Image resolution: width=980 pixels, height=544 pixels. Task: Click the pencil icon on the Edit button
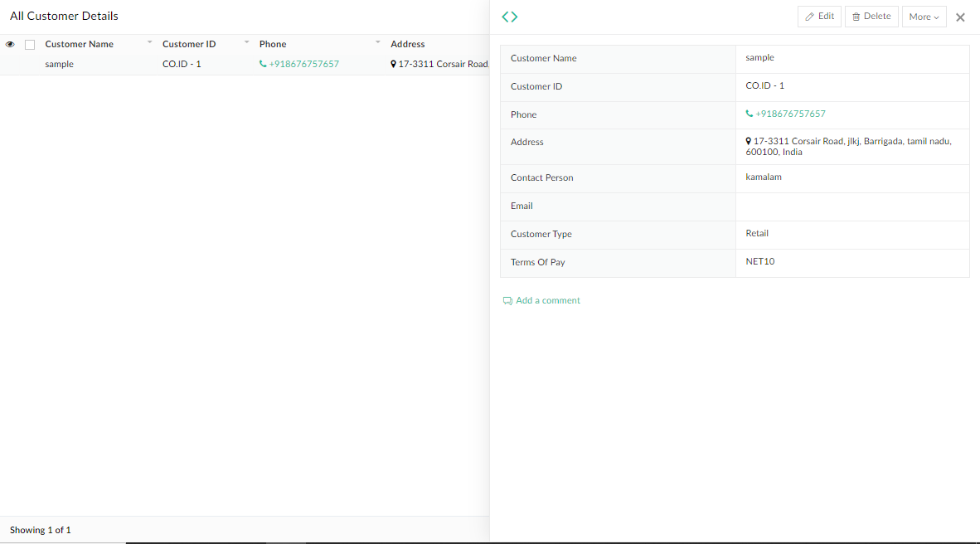point(809,16)
